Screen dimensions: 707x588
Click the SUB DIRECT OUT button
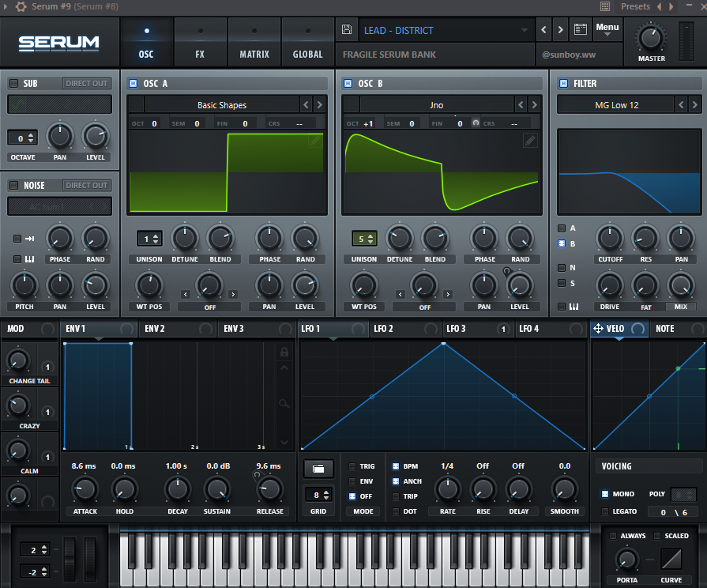coord(87,83)
